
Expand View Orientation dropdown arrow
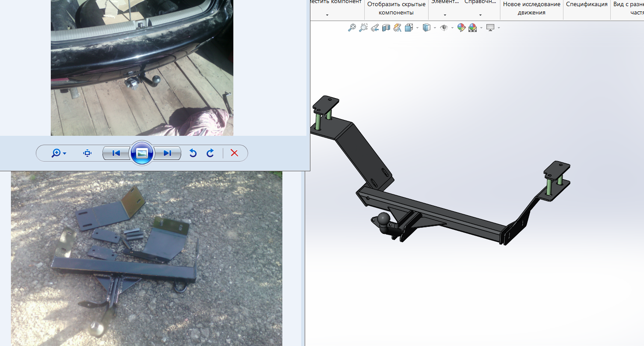pos(417,28)
